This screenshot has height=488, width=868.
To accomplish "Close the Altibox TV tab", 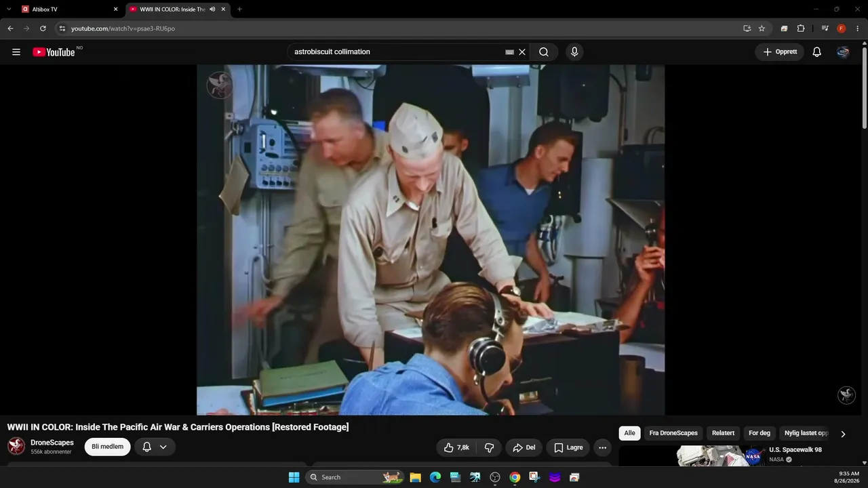I will click(115, 9).
